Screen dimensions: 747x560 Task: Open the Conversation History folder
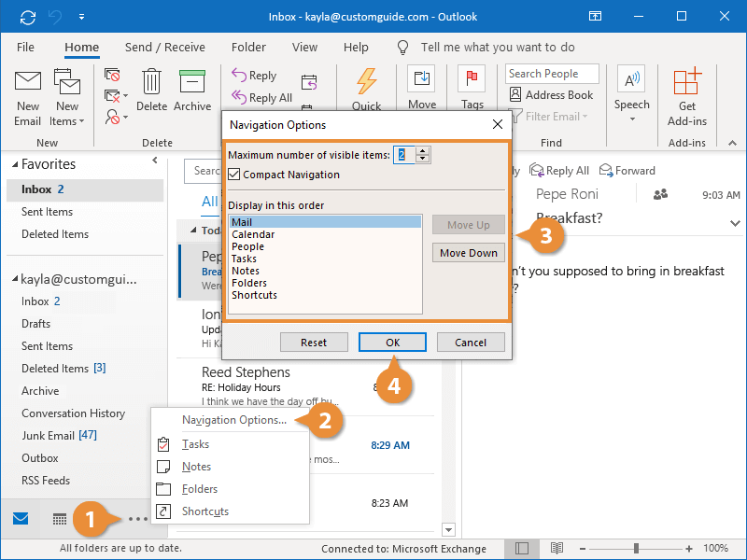74,413
